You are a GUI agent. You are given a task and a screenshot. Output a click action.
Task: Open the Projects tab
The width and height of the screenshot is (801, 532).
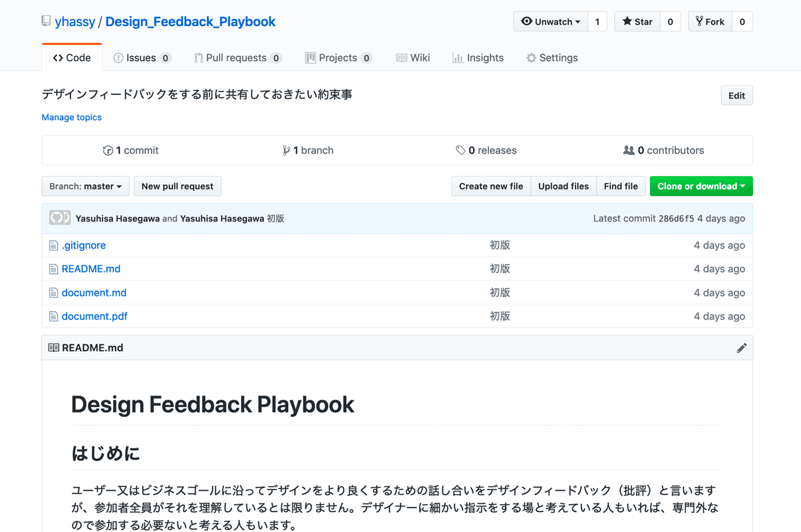coord(338,58)
